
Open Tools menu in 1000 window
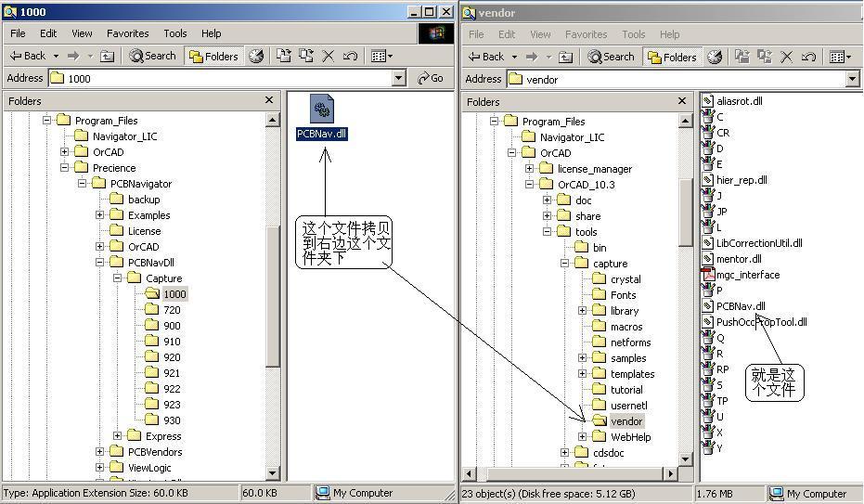[175, 33]
